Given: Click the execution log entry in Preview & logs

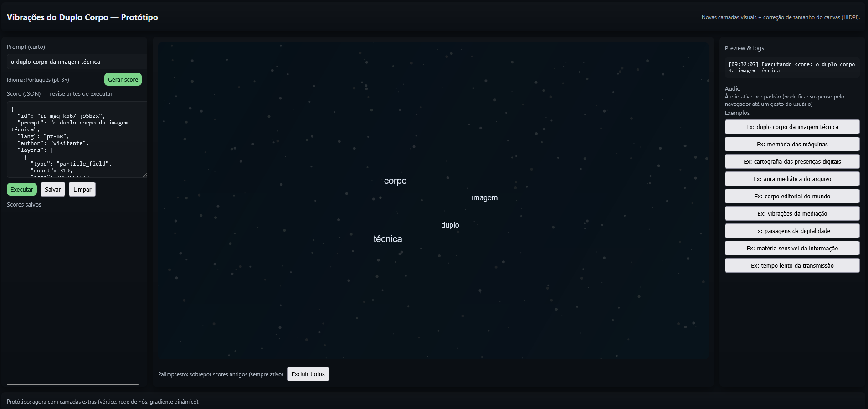Looking at the screenshot, I should click(791, 67).
